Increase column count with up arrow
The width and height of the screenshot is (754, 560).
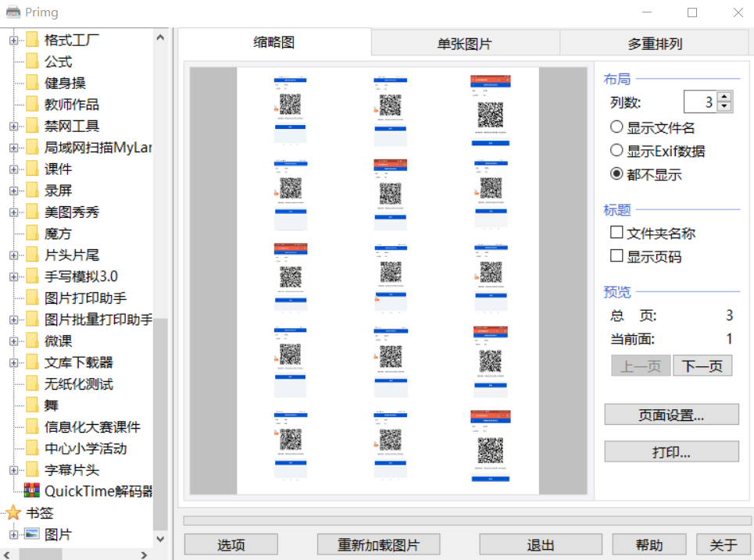pos(724,96)
